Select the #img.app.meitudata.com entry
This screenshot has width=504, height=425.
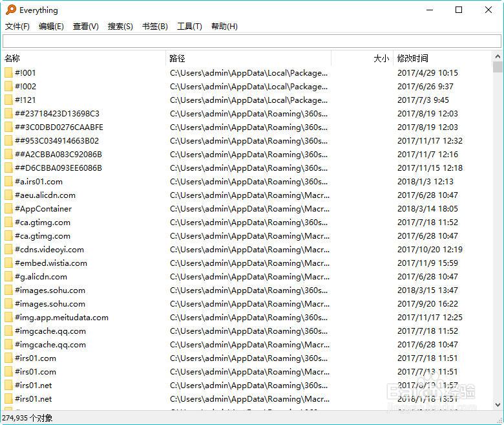62,317
